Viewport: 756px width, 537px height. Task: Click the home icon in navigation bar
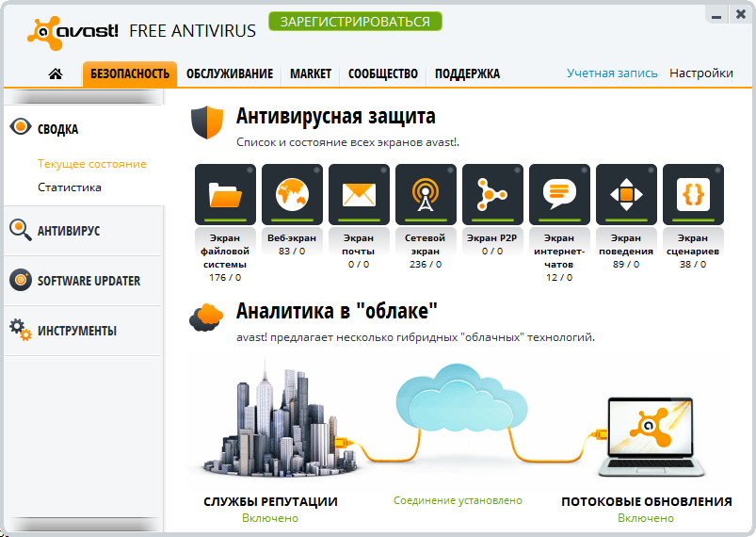[x=56, y=73]
